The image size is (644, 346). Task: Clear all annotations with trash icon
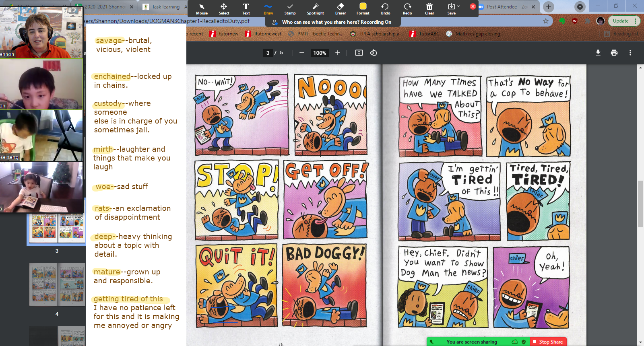[429, 8]
